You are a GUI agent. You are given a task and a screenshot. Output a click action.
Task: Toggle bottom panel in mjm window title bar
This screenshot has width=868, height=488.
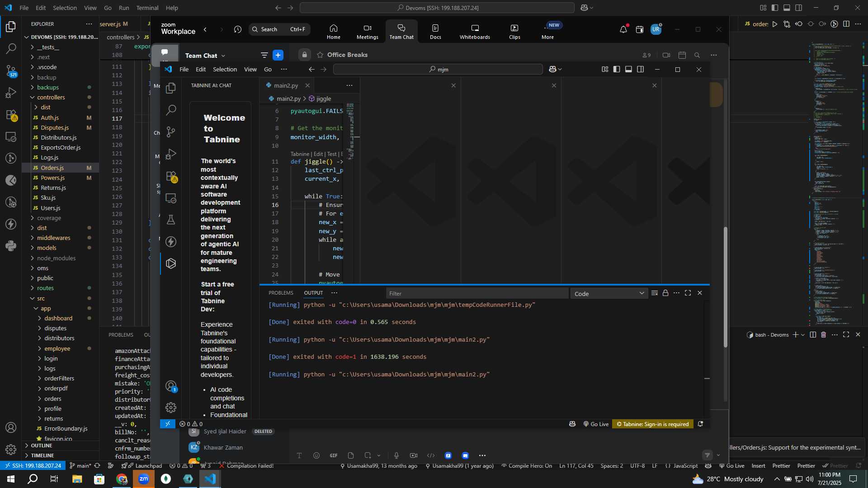(x=628, y=69)
